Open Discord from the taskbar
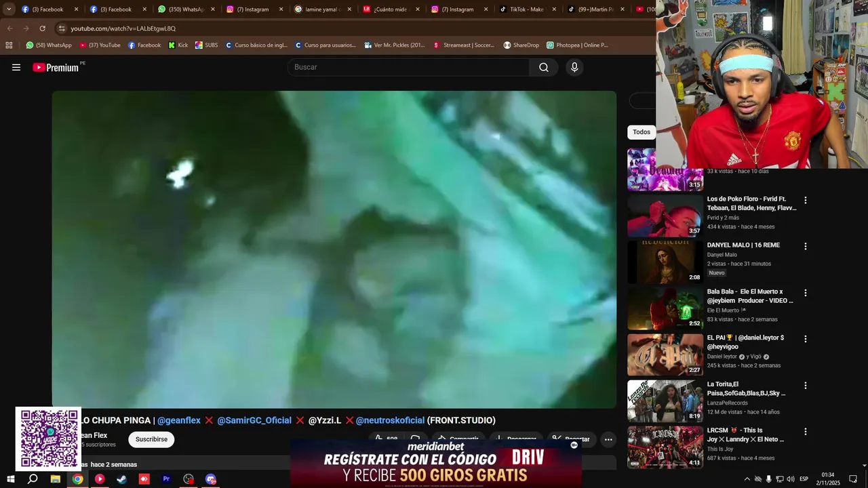Viewport: 868px width, 488px height. click(x=211, y=479)
